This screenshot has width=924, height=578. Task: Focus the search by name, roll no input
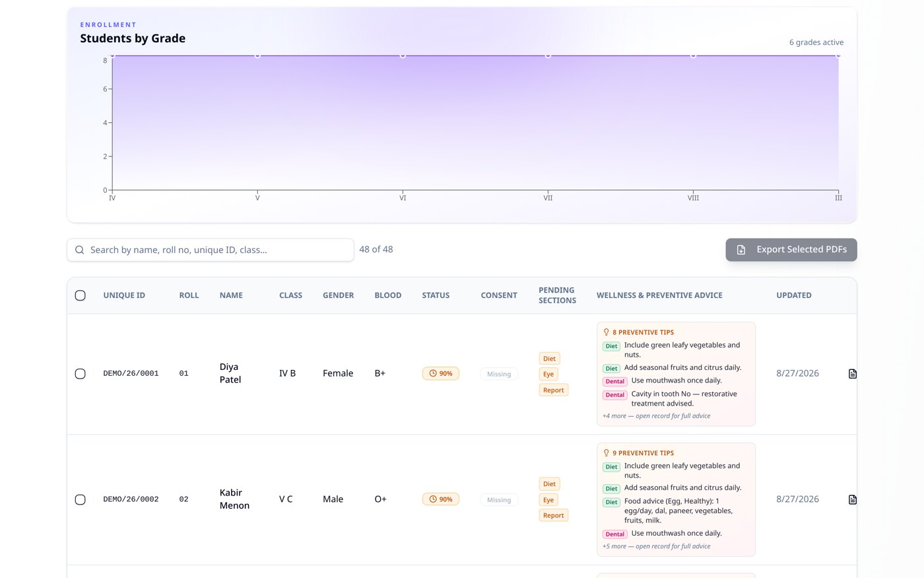point(211,250)
